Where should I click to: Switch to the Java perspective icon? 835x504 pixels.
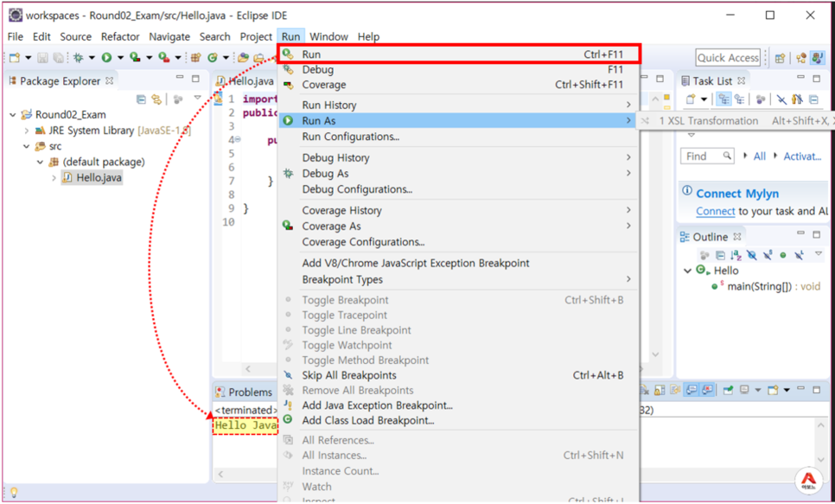(x=817, y=58)
